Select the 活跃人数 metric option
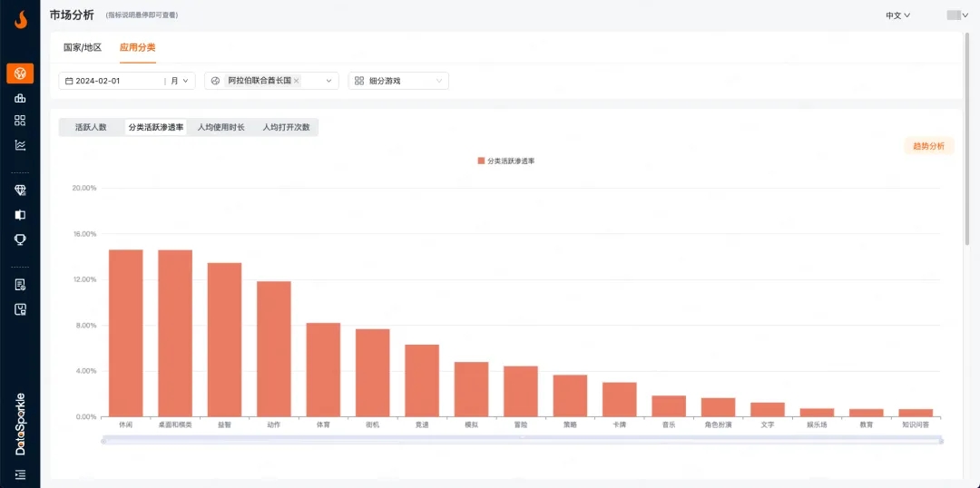 (x=91, y=128)
